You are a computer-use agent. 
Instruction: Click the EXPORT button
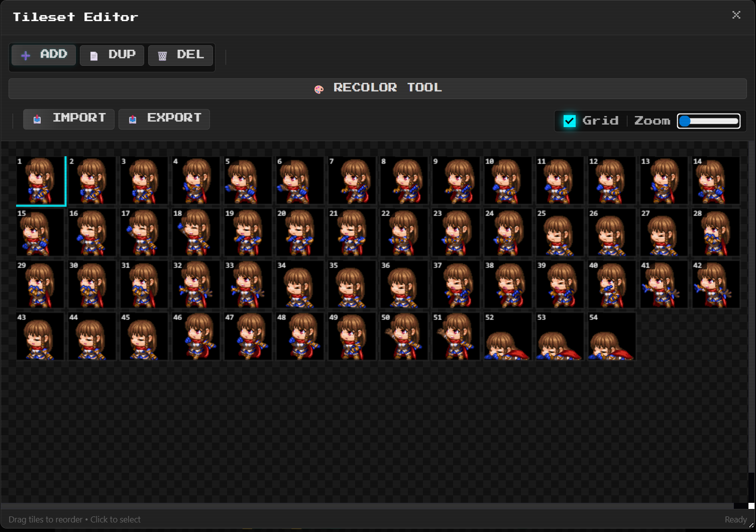pyautogui.click(x=164, y=119)
